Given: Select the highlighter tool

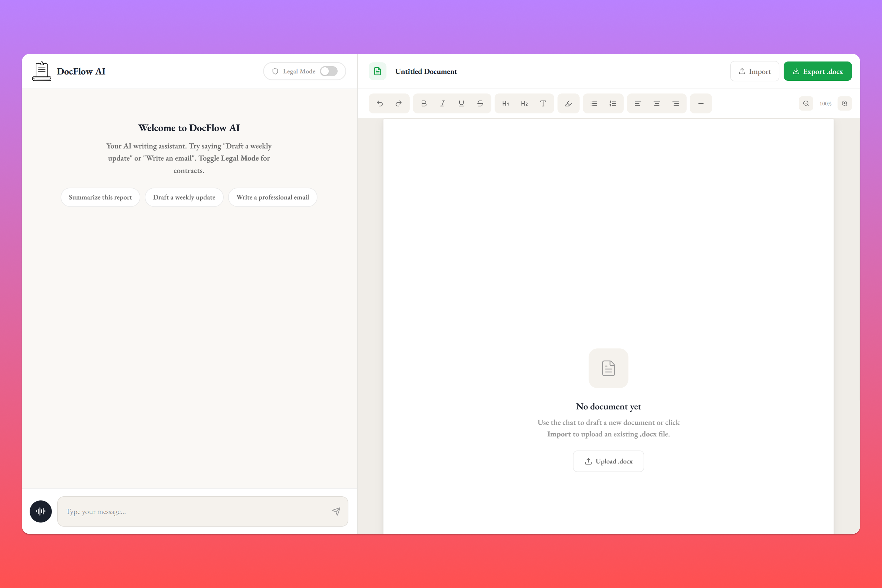Looking at the screenshot, I should (x=569, y=104).
